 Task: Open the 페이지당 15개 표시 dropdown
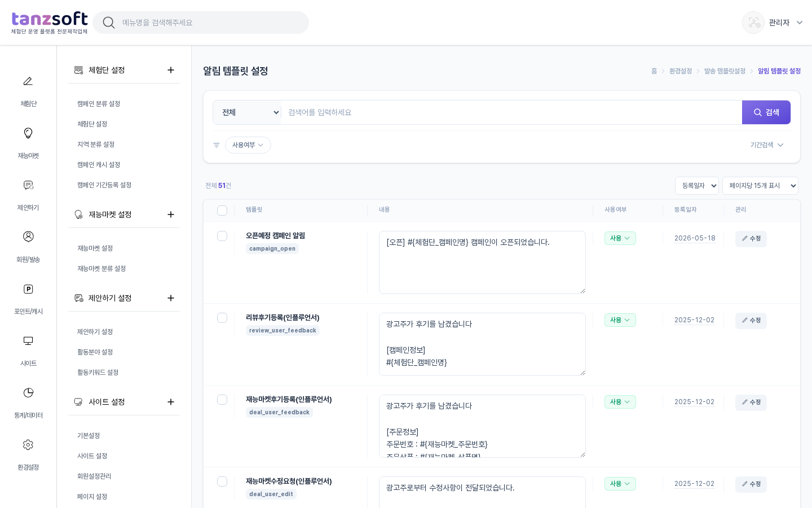760,186
